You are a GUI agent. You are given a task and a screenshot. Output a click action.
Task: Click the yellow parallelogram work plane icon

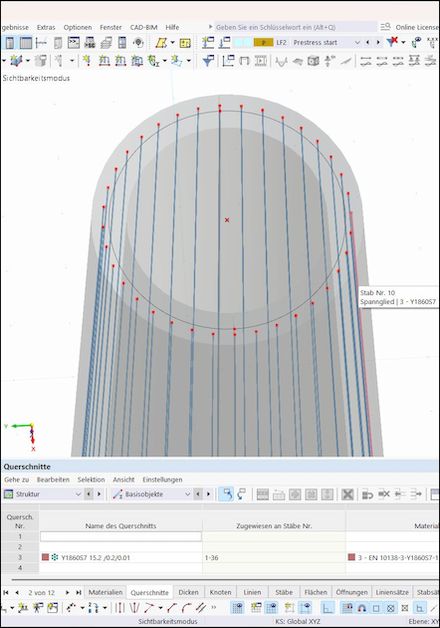[161, 42]
